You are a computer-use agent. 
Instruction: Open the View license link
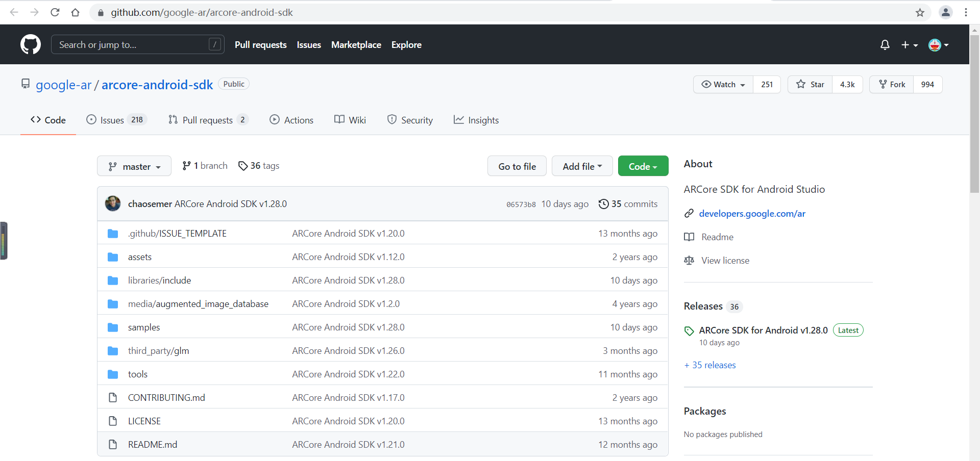[x=725, y=261]
